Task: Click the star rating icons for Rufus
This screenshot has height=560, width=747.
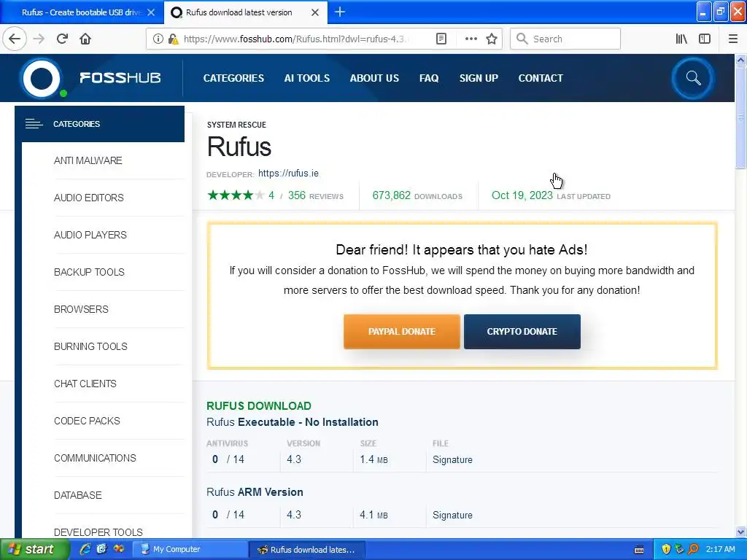Action: point(236,195)
